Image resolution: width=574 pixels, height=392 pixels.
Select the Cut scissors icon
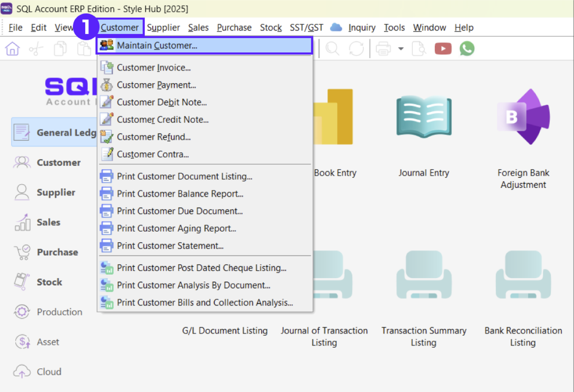tap(36, 48)
